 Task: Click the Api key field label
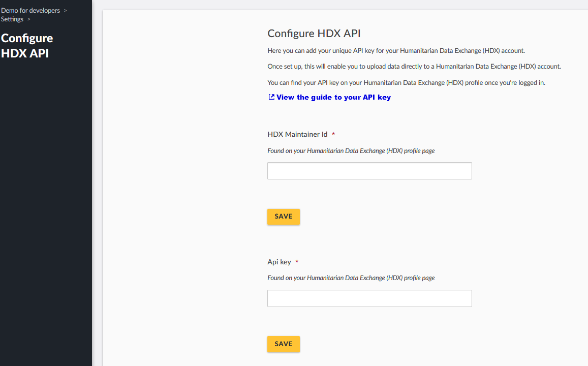pos(279,262)
